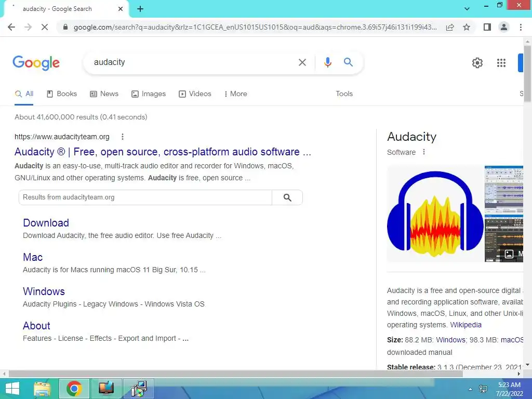Open the Windows Start menu
Screen dimensions: 532x399
pos(12,389)
